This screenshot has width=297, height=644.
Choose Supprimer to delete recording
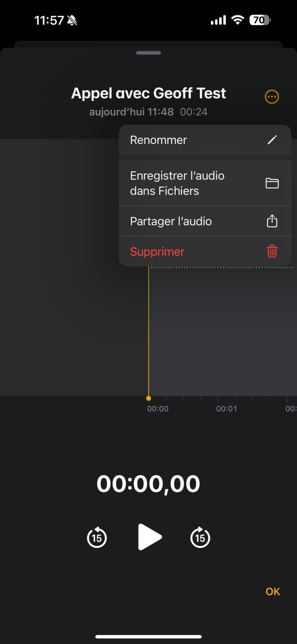pyautogui.click(x=205, y=252)
